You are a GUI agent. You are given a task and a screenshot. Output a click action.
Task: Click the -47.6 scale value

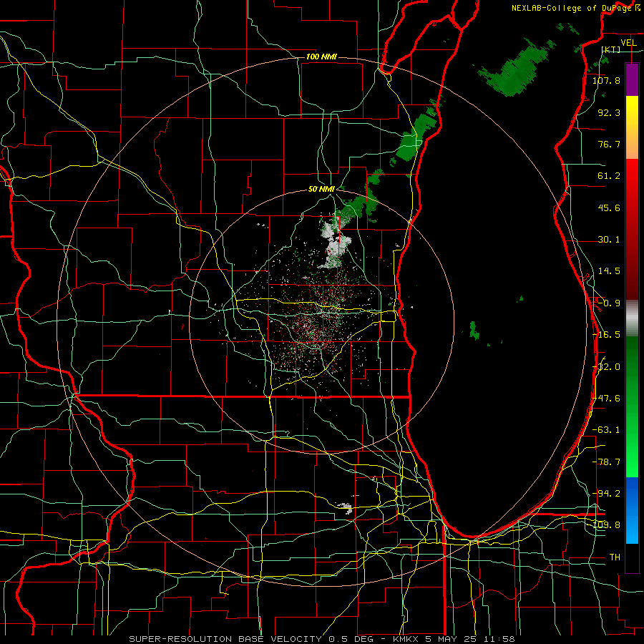pyautogui.click(x=606, y=399)
